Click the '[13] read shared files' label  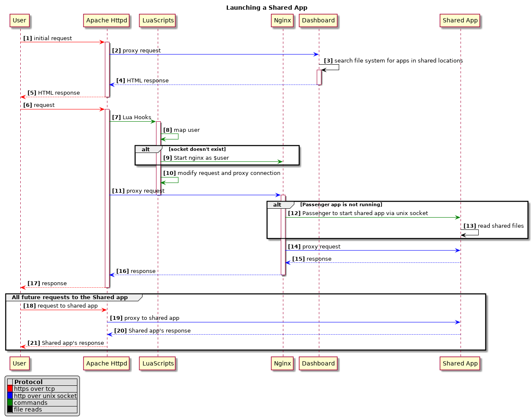(x=494, y=226)
